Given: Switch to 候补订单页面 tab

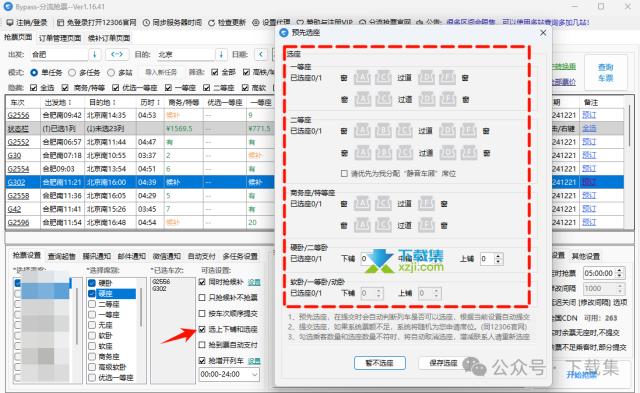Looking at the screenshot, I should [109, 38].
